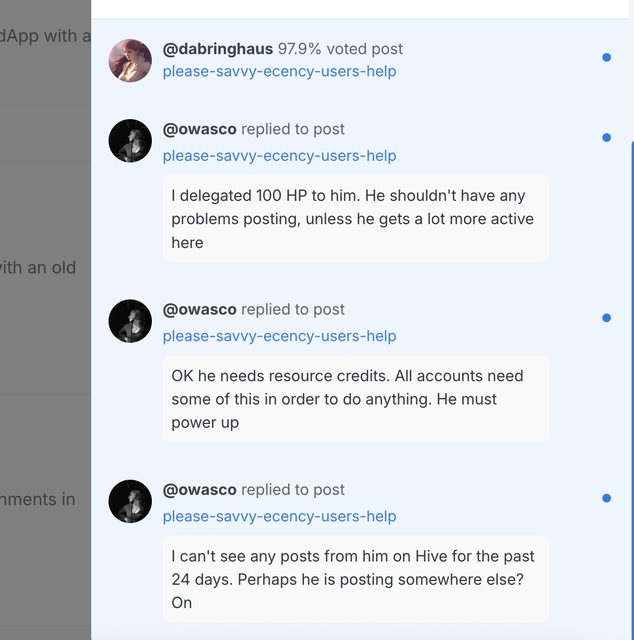This screenshot has width=634, height=640.
Task: Toggle unread dot on 24 days reply notification
Action: [606, 498]
